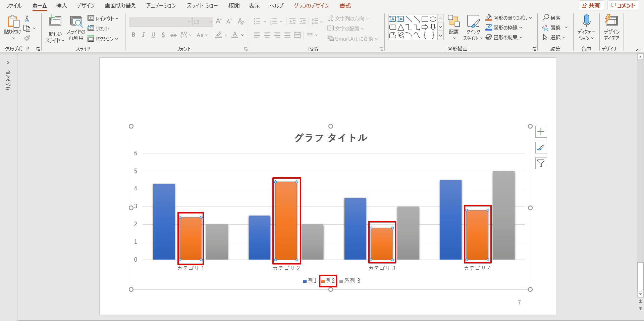
Task: Click the 配置 arrange icon
Action: pyautogui.click(x=453, y=21)
